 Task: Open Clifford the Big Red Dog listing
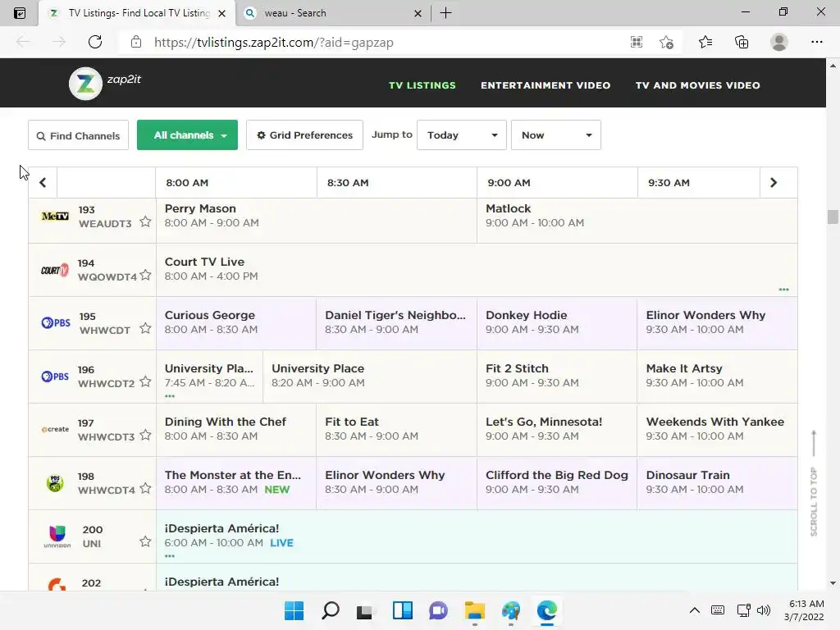tap(557, 482)
